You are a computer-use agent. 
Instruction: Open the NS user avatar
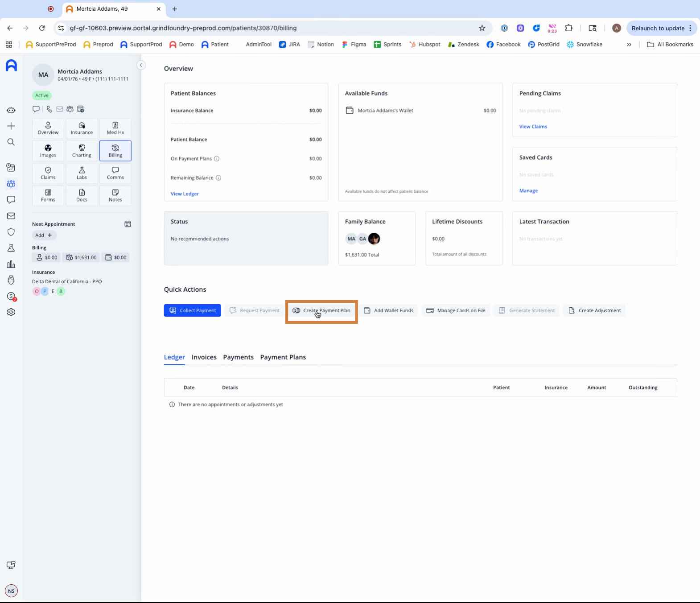pyautogui.click(x=11, y=591)
